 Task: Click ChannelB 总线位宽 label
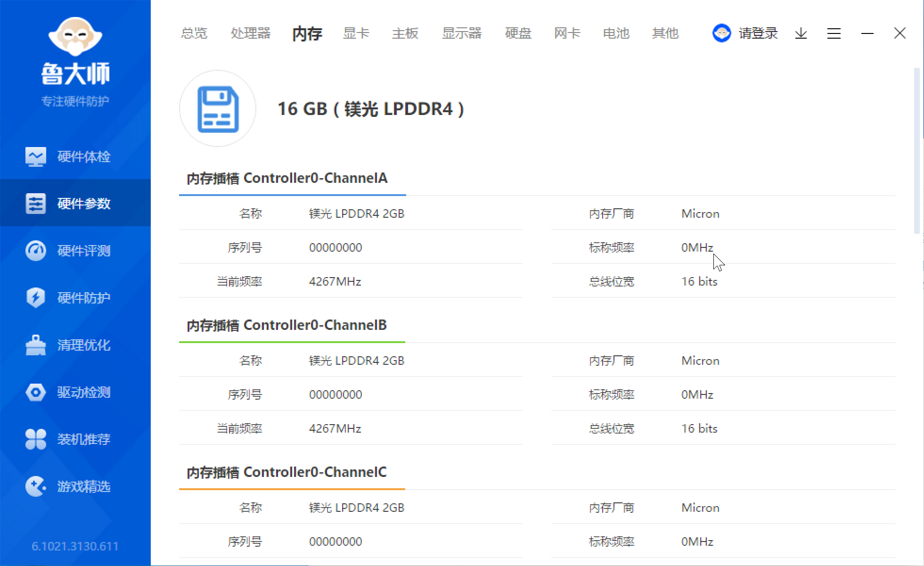(612, 428)
